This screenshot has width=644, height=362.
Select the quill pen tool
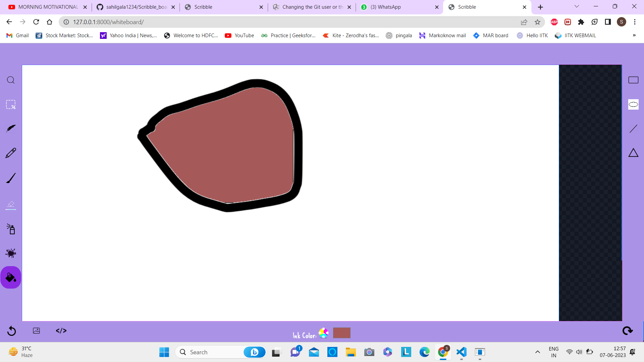10,128
